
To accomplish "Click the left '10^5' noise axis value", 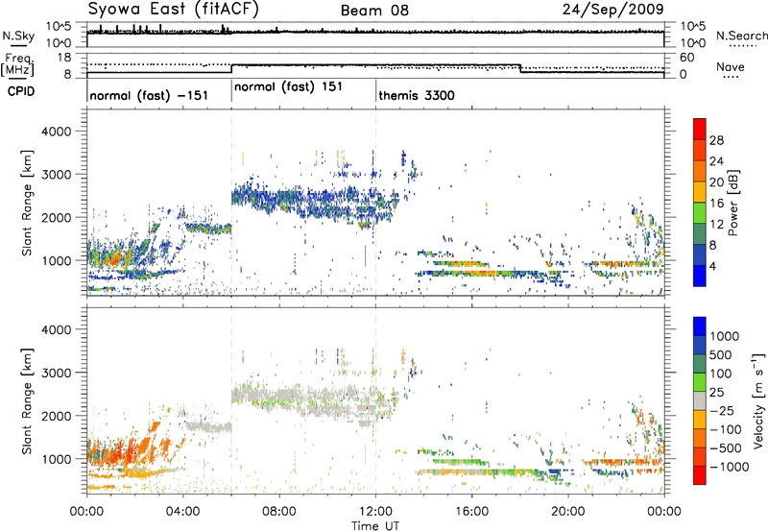I will pos(59,26).
